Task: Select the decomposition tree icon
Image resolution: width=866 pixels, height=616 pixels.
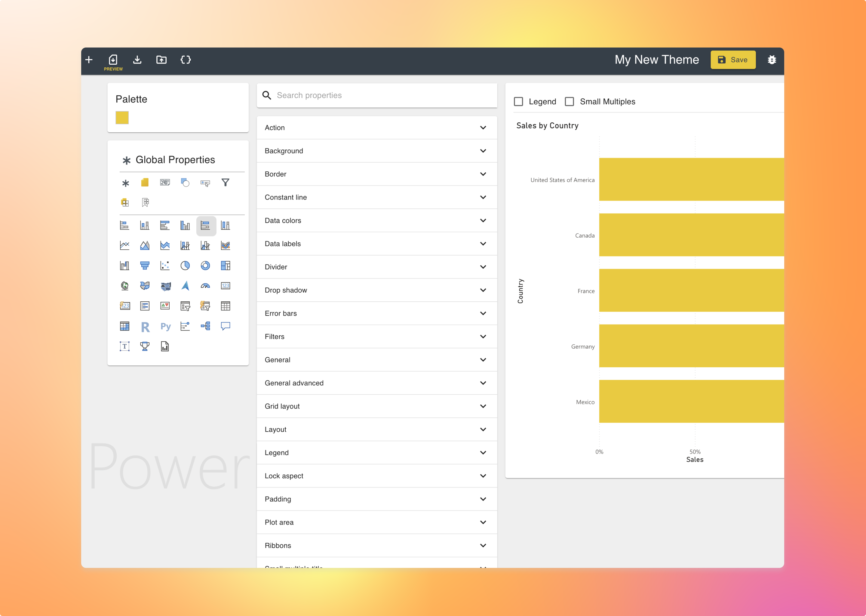Action: tap(205, 326)
